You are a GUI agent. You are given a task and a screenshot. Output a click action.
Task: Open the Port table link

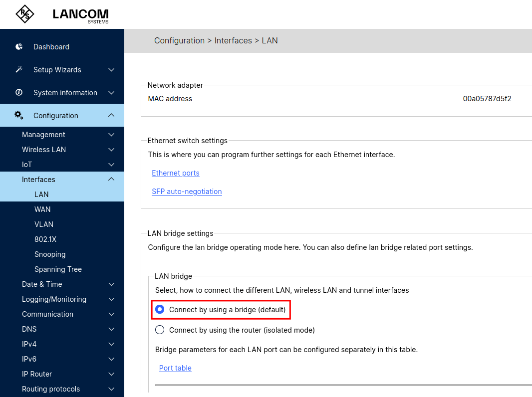click(175, 368)
